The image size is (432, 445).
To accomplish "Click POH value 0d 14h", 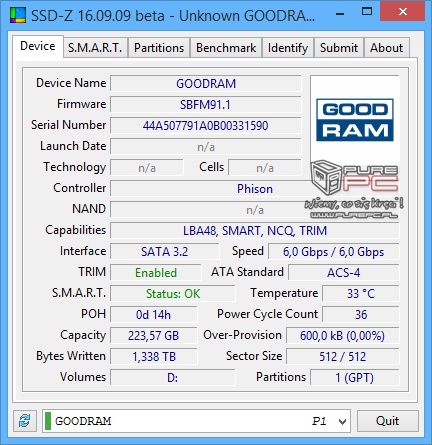I will [x=154, y=315].
